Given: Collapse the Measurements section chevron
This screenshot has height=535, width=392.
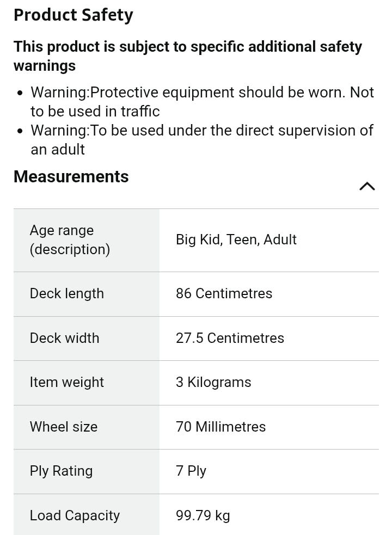Looking at the screenshot, I should click(x=367, y=186).
